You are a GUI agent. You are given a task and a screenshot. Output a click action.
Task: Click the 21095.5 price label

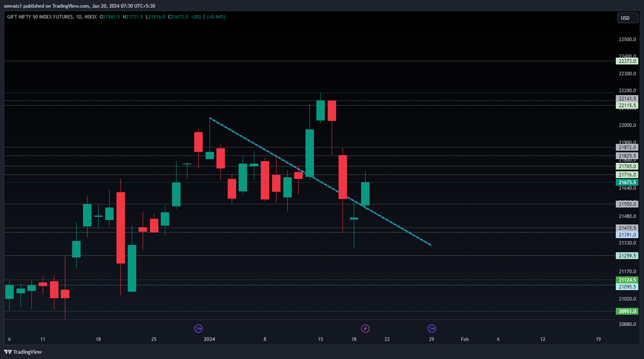coord(627,287)
